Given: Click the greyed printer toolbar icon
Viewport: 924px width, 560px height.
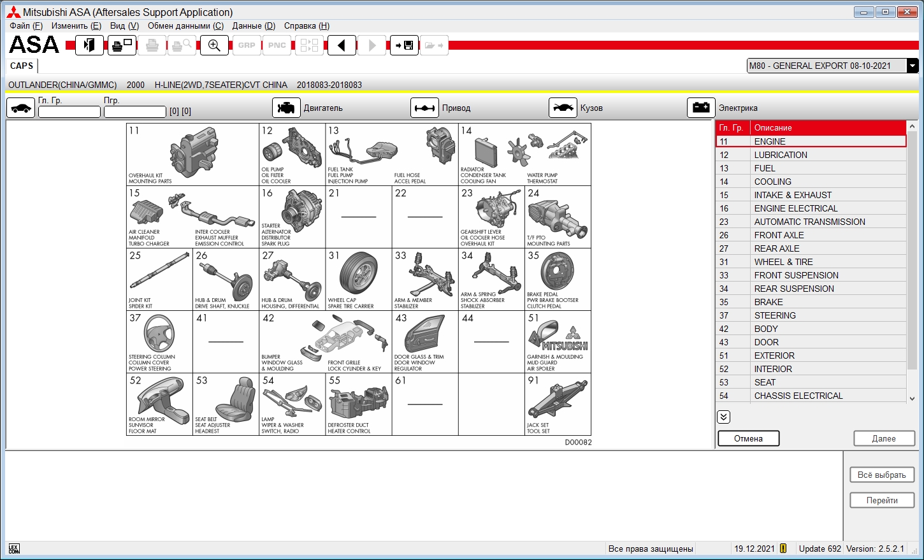Looking at the screenshot, I should click(152, 45).
